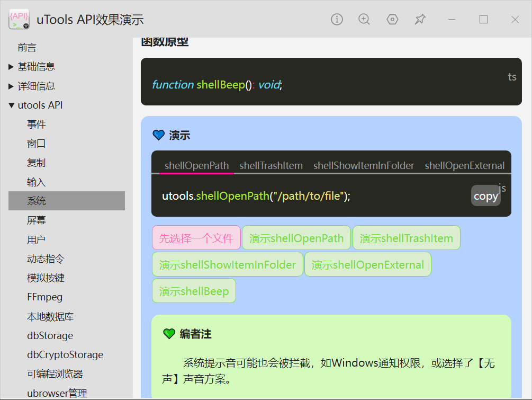Expand the 基础信息 tree section

click(11, 67)
